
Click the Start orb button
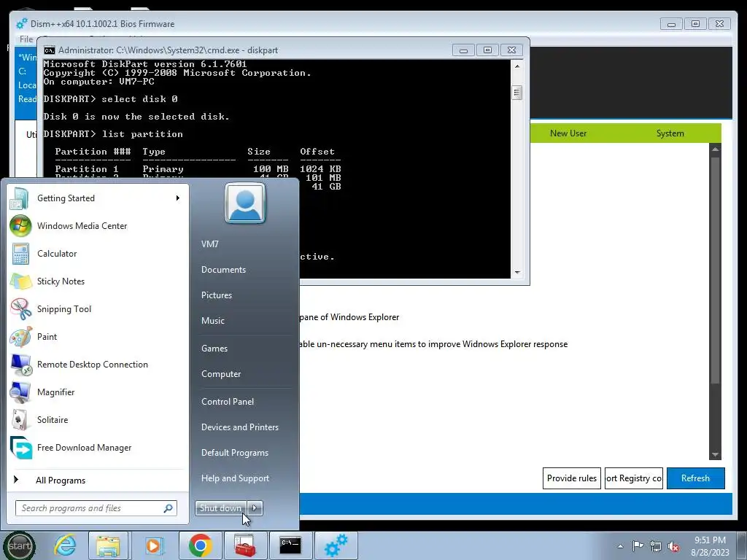(19, 545)
